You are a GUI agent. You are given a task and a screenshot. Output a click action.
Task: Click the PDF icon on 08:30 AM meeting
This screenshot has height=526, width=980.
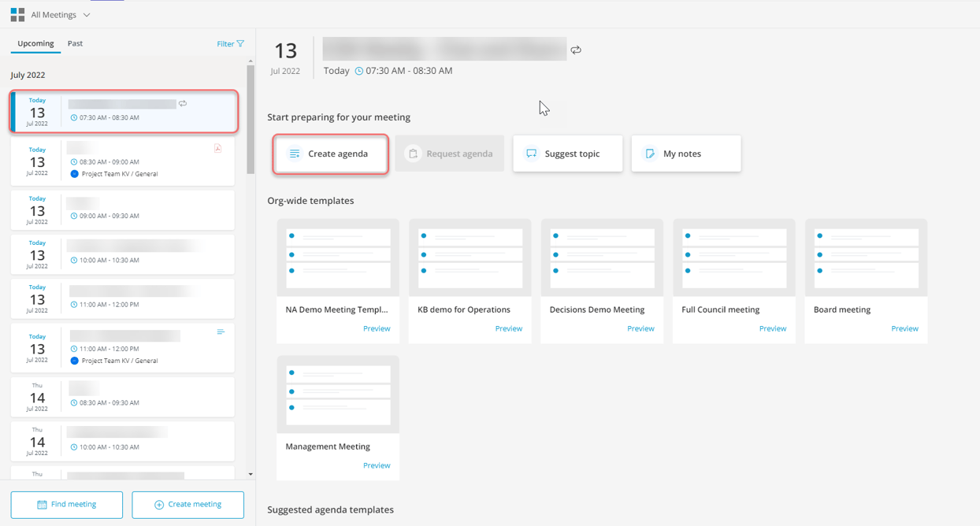pyautogui.click(x=217, y=148)
